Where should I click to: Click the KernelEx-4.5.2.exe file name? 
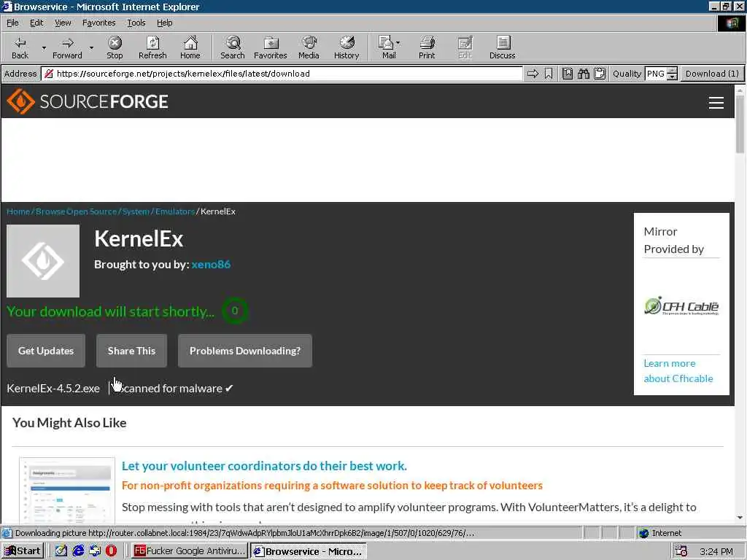[x=53, y=389]
